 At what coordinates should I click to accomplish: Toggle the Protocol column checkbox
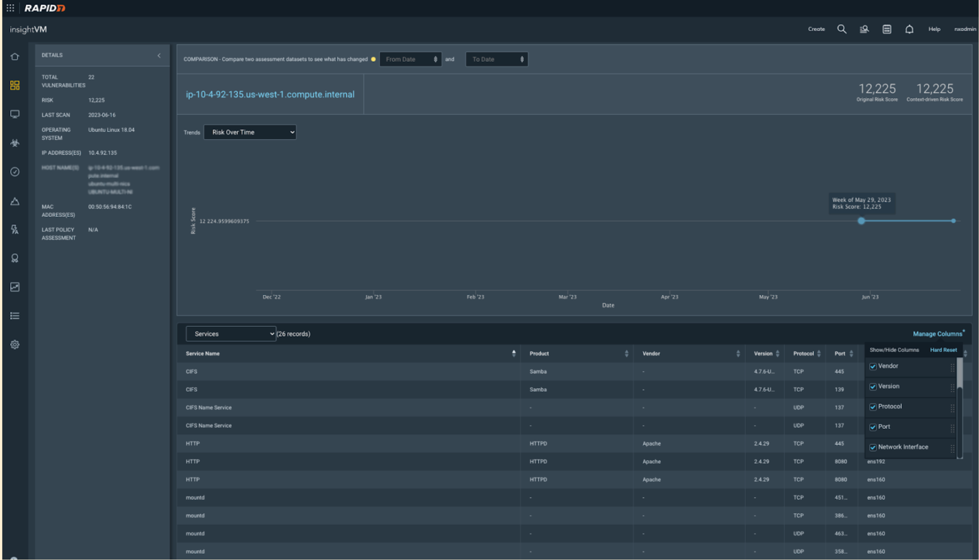coord(873,407)
